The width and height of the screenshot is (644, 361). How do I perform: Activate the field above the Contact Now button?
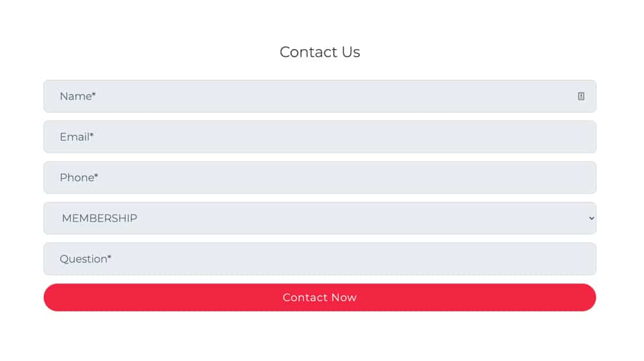[319, 259]
